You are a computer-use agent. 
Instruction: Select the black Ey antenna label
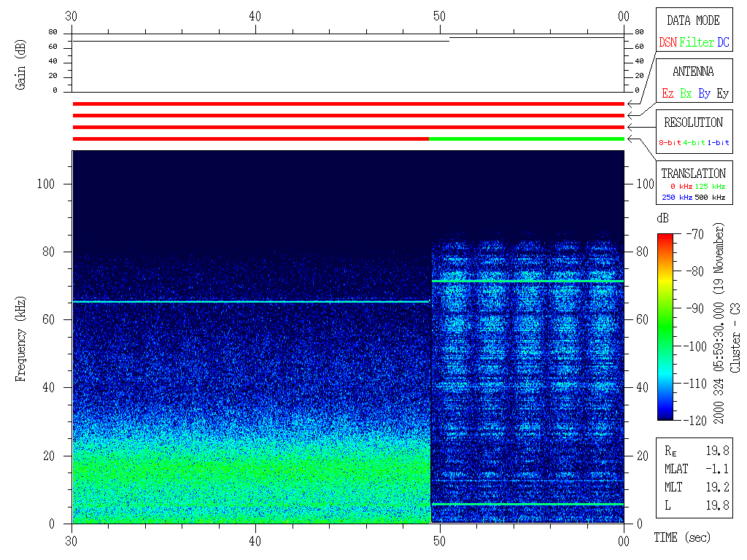tap(722, 94)
